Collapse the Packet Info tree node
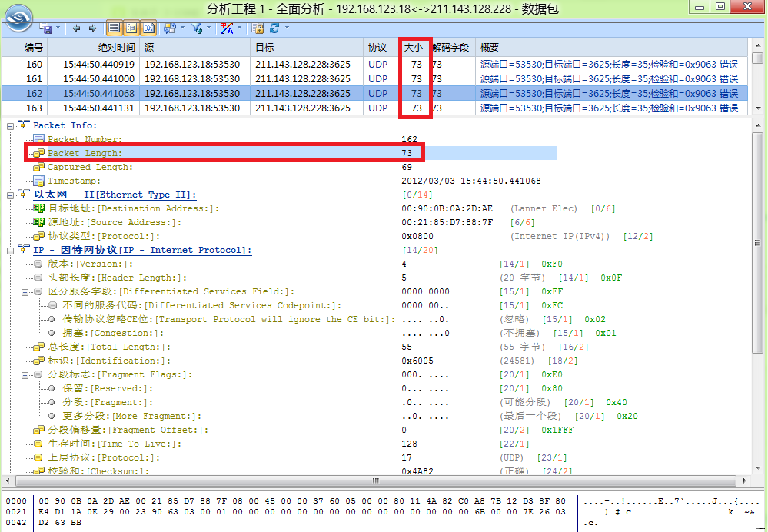768x532 pixels. pyautogui.click(x=11, y=125)
